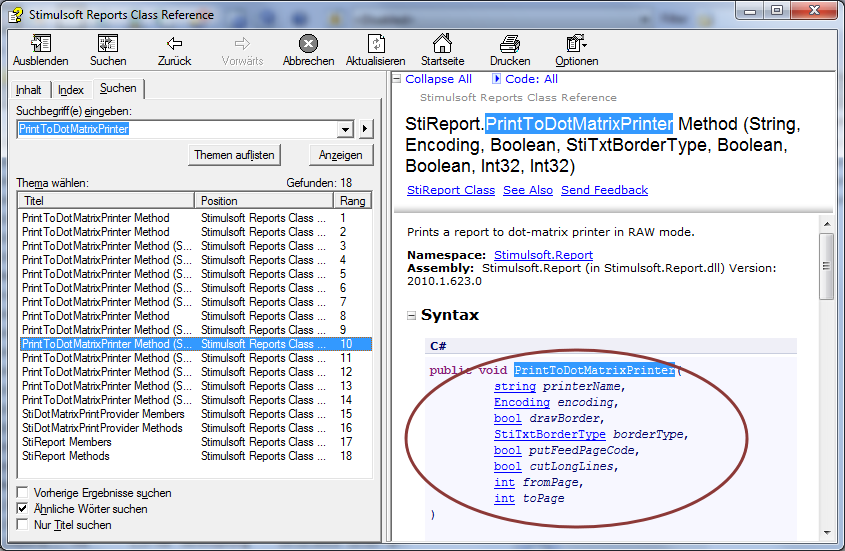The width and height of the screenshot is (845, 551).
Task: Click the highlighted PrintToDotMatrixPrinter in code
Action: 594,370
